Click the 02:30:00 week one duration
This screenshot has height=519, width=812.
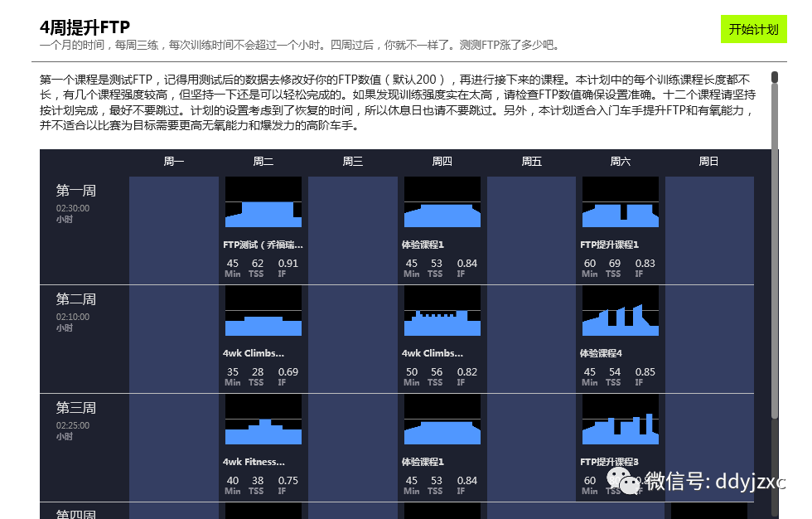point(73,208)
